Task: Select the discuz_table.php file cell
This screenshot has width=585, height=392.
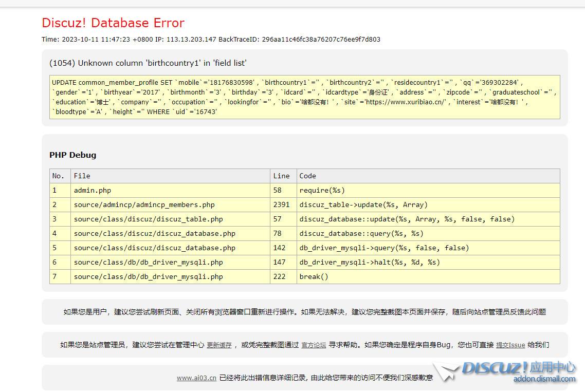Action: pos(148,219)
